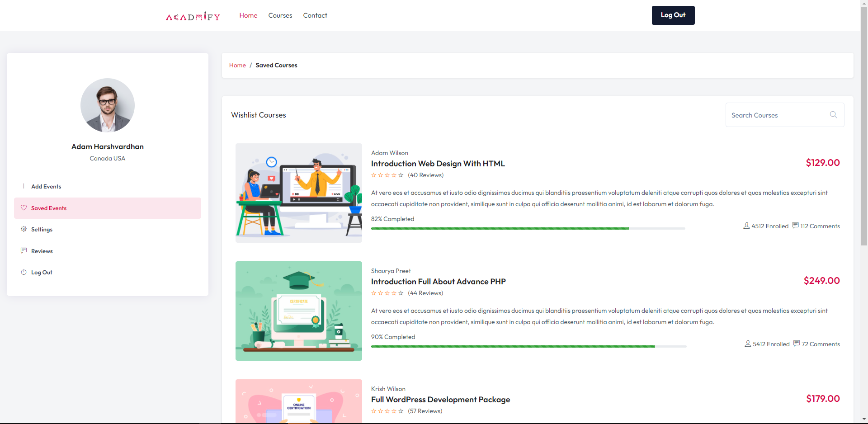Open the Contact menu item
868x424 pixels.
coord(315,15)
